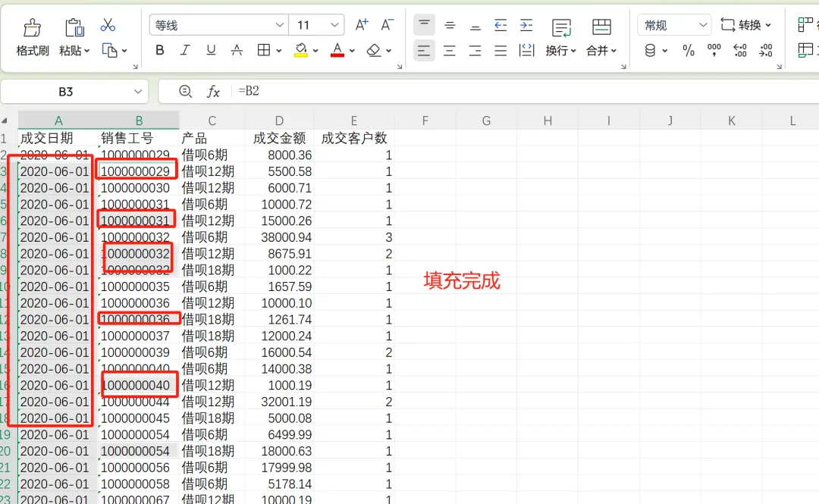Toggle Italic formatting
819x504 pixels.
pos(185,50)
